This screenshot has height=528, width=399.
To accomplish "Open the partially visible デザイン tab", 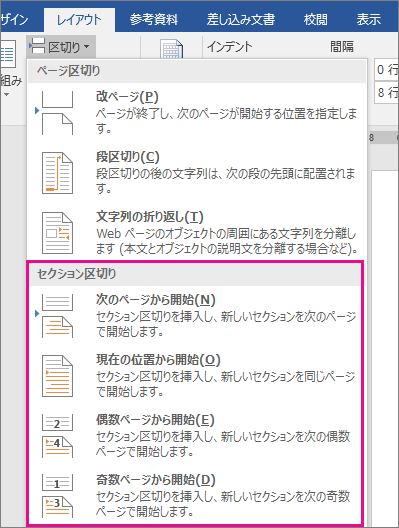I will (14, 20).
